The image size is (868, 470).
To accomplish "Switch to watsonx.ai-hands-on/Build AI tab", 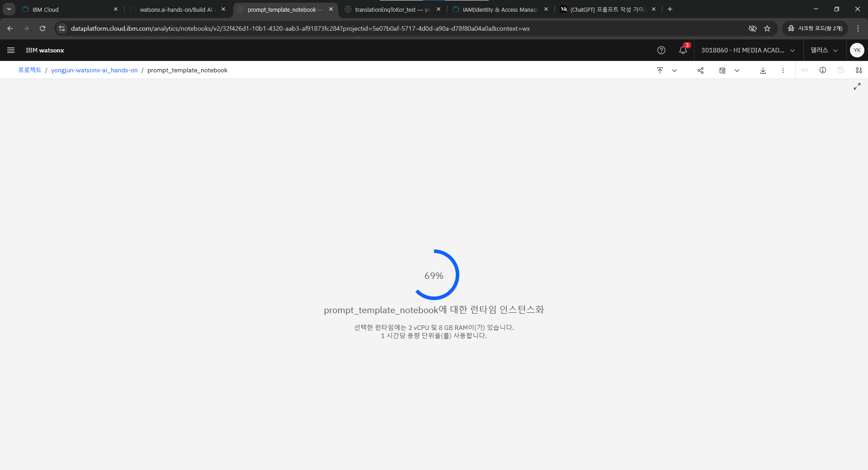I will (x=176, y=9).
